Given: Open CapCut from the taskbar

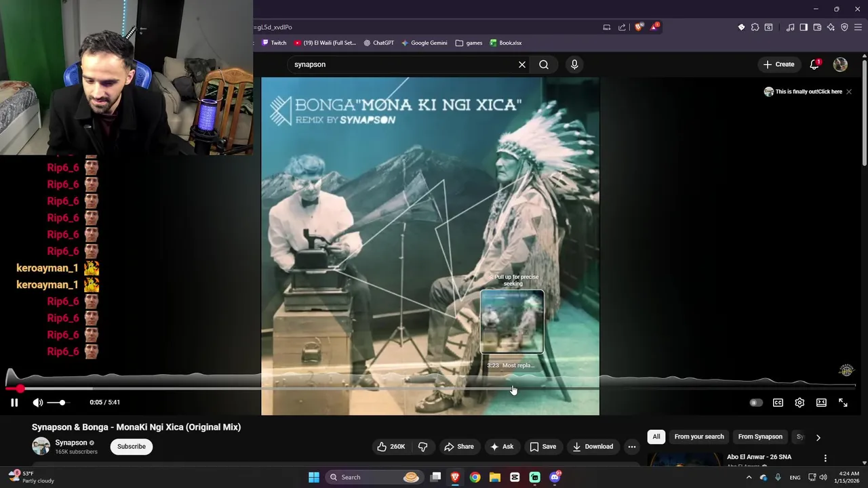Looking at the screenshot, I should coord(515,477).
